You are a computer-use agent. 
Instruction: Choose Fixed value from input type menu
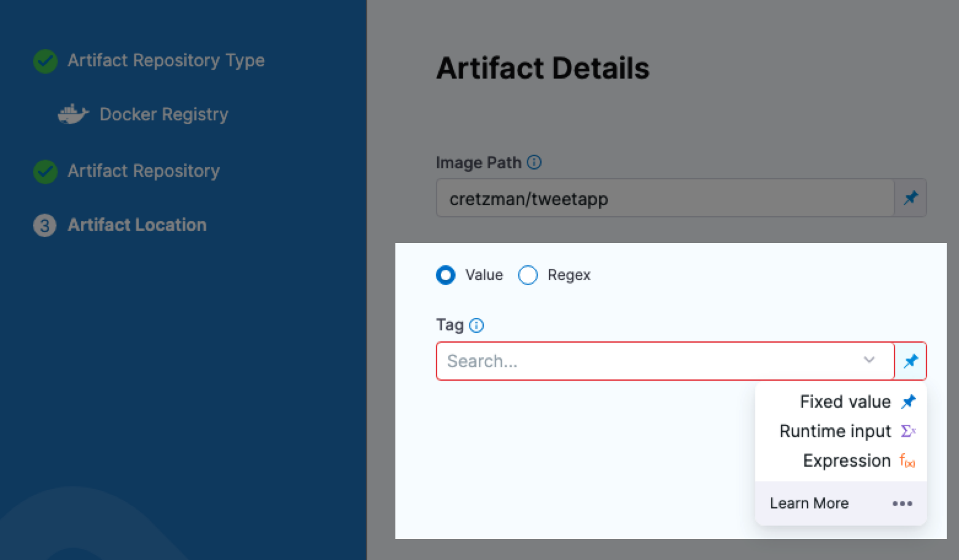[x=845, y=402]
